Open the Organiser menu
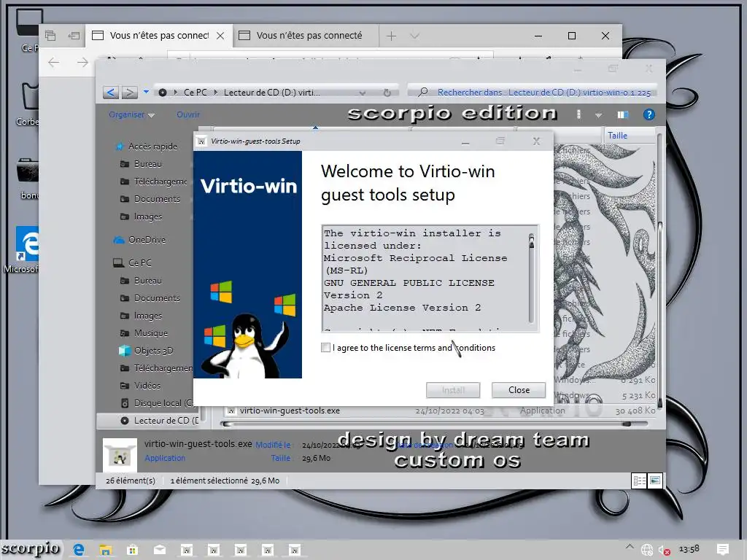 pos(131,114)
